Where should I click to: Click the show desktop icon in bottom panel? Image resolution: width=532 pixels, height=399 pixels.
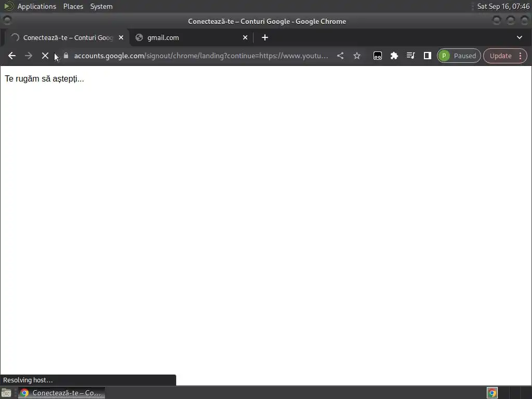click(6, 393)
